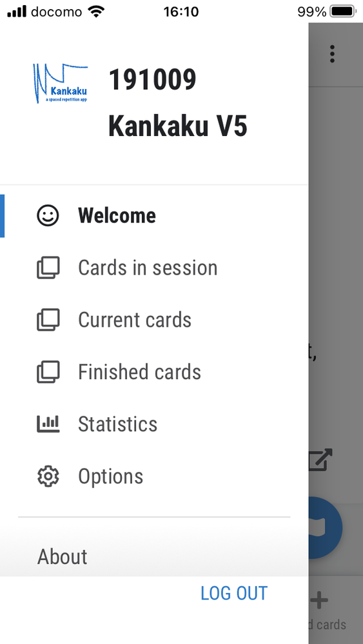The width and height of the screenshot is (363, 644).
Task: Click the Finished cards stack icon
Action: tap(48, 372)
